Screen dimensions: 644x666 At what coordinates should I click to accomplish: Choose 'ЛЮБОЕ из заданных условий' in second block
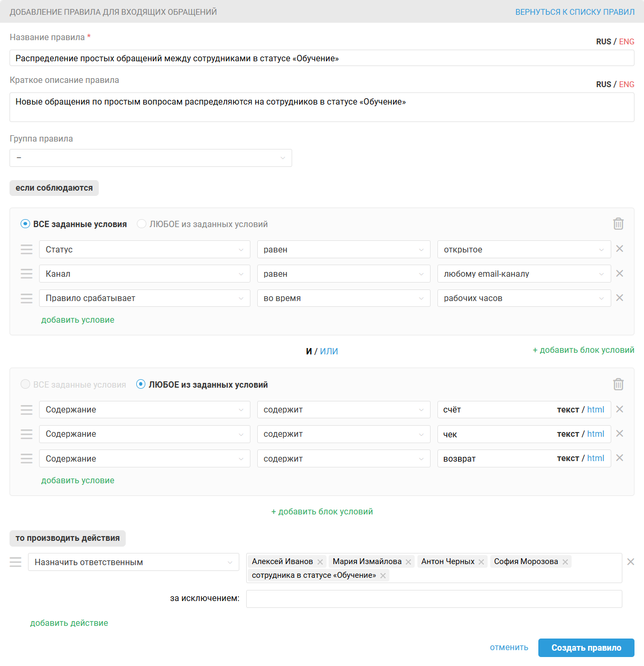(x=141, y=384)
